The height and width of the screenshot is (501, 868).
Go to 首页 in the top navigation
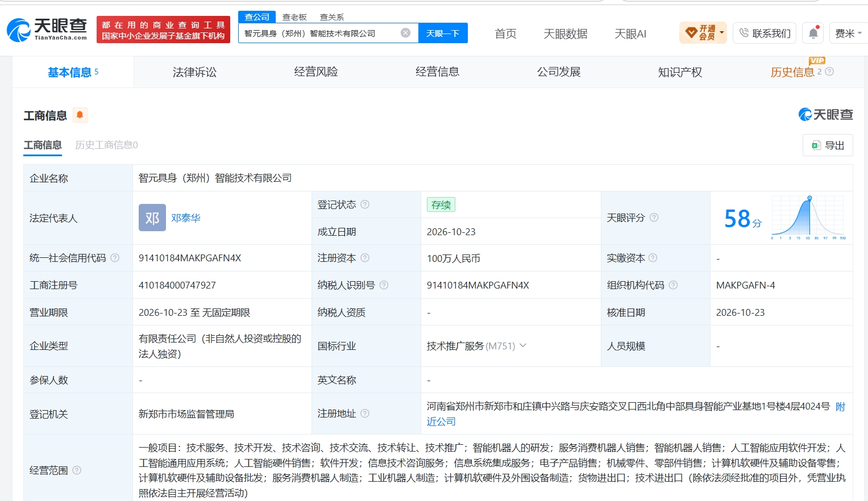click(505, 34)
